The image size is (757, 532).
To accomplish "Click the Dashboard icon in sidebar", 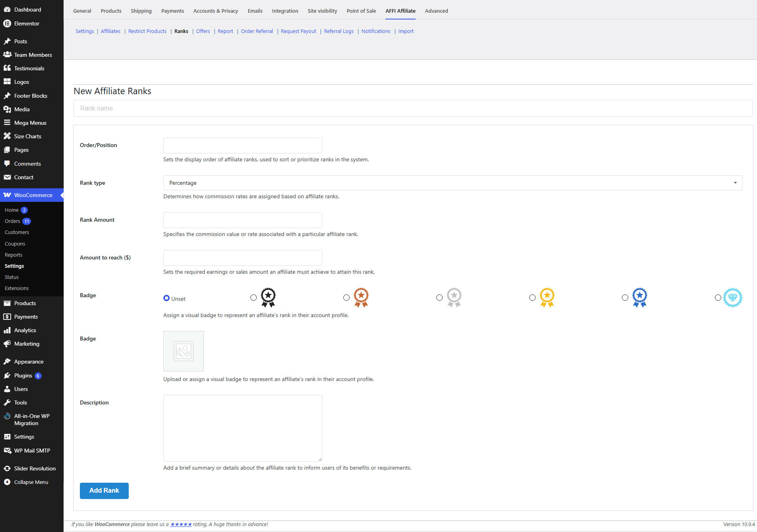I will 7,10.
